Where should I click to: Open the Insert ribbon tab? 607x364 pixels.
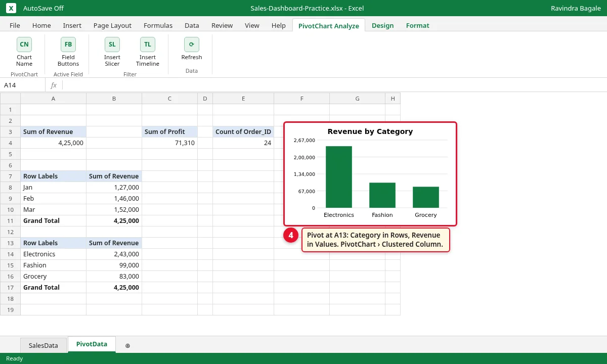[72, 25]
